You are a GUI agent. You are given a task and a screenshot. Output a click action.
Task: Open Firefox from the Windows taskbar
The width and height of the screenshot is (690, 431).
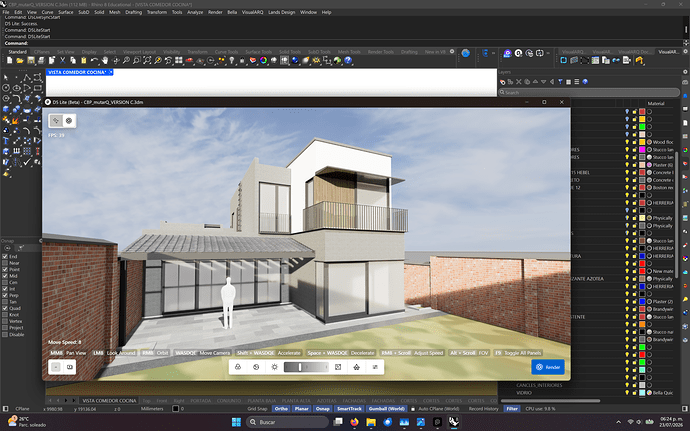point(354,422)
